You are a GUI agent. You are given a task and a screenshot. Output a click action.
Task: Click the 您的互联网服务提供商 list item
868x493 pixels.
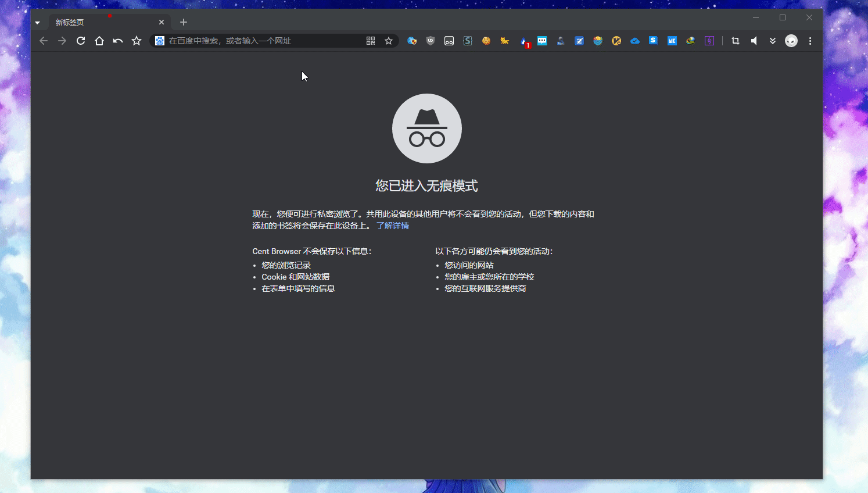click(485, 288)
